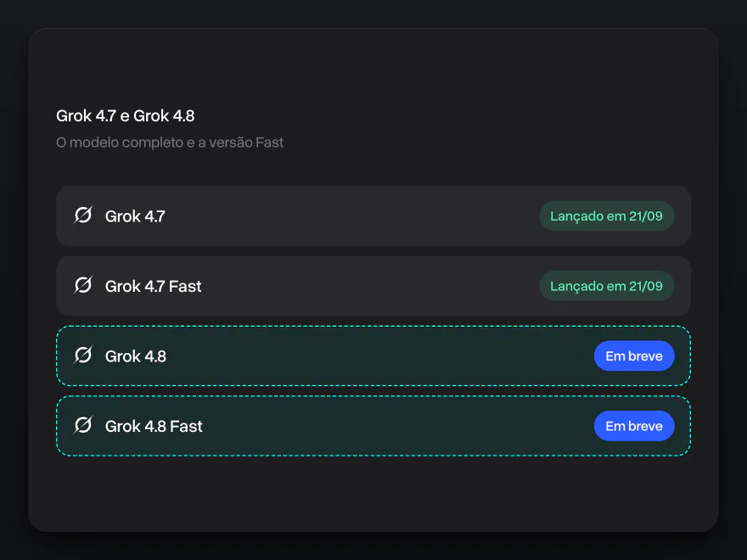Select the 'Grok 4.7 Fast' model name text
The width and height of the screenshot is (747, 560).
pyautogui.click(x=154, y=287)
